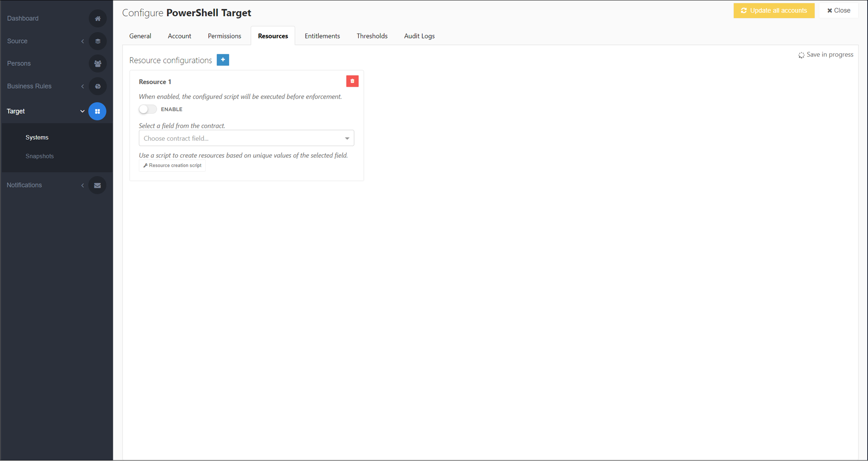Viewport: 868px width, 461px height.
Task: Click the Target sidebar label
Action: [16, 111]
